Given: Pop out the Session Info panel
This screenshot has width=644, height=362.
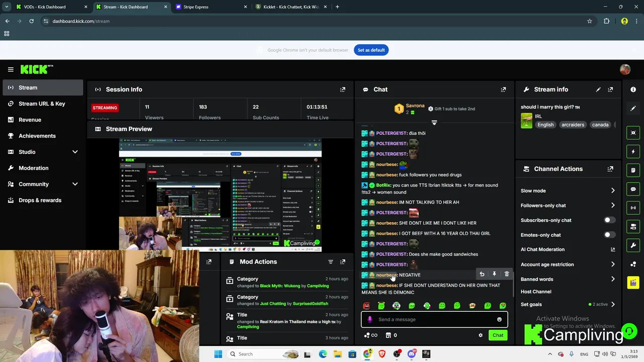Looking at the screenshot, I should [x=343, y=89].
